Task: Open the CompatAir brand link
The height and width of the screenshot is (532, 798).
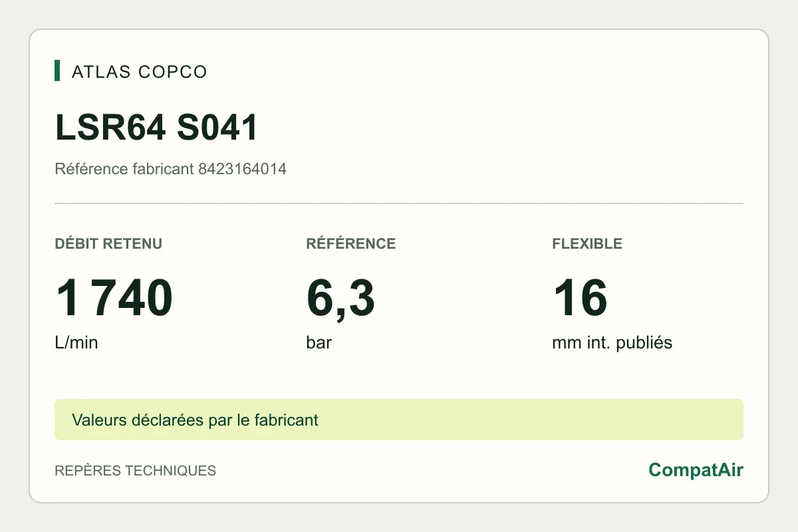Action: click(696, 470)
